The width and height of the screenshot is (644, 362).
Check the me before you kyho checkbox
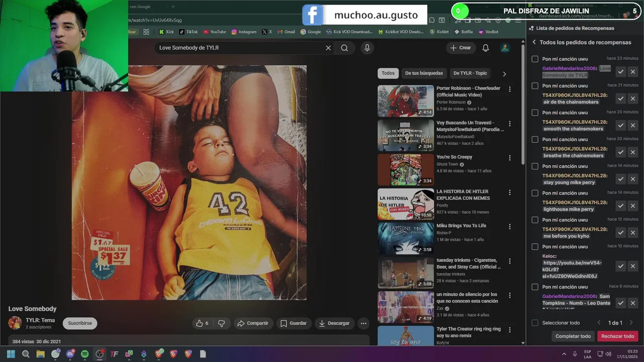click(x=535, y=220)
